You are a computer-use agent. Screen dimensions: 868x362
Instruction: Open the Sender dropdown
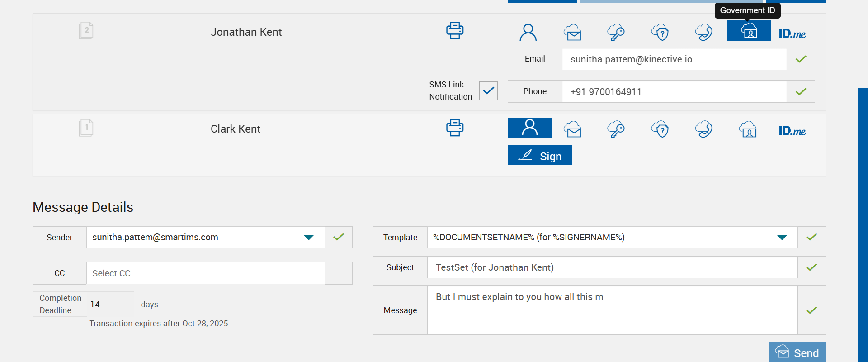(x=309, y=237)
